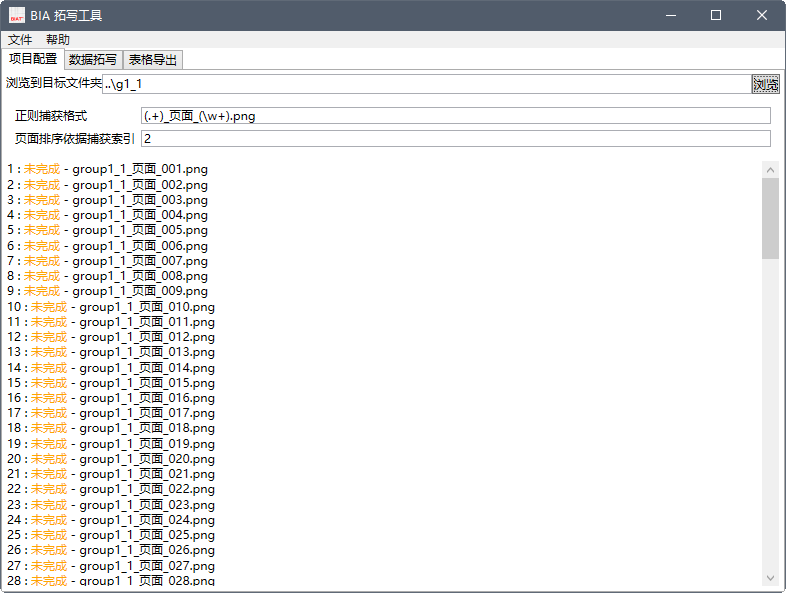786x593 pixels.
Task: Switch to the 数据拓写 tab
Action: [x=93, y=60]
